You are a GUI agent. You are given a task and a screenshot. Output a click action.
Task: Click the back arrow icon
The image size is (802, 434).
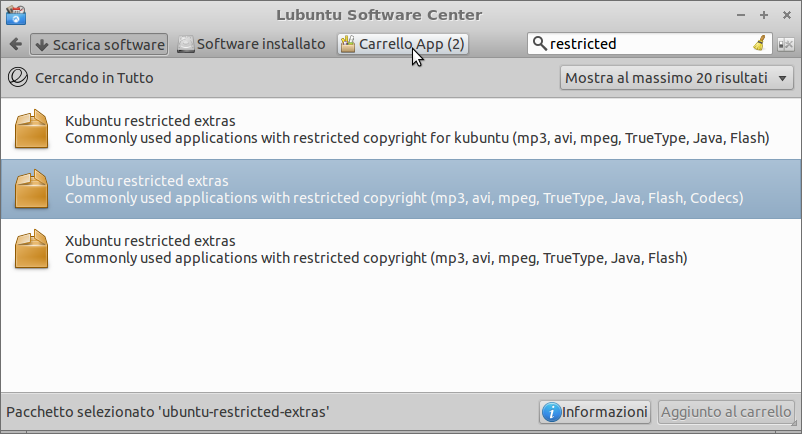click(x=15, y=44)
